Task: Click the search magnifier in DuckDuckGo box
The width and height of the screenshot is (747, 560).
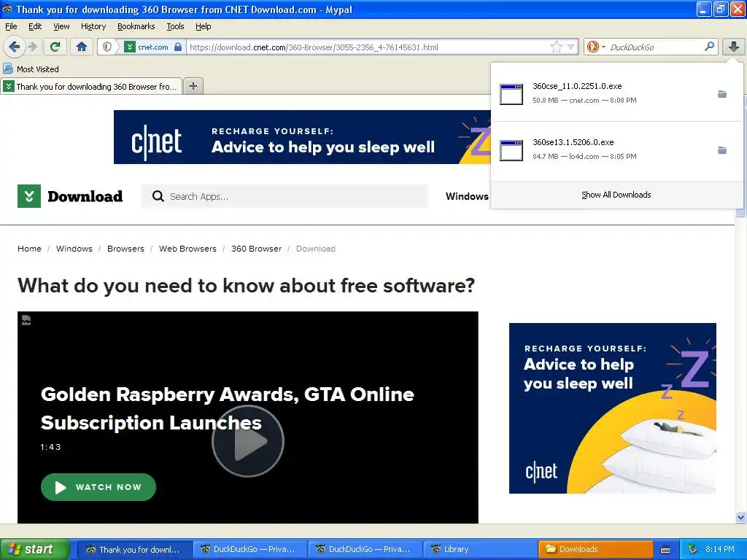Action: [709, 47]
